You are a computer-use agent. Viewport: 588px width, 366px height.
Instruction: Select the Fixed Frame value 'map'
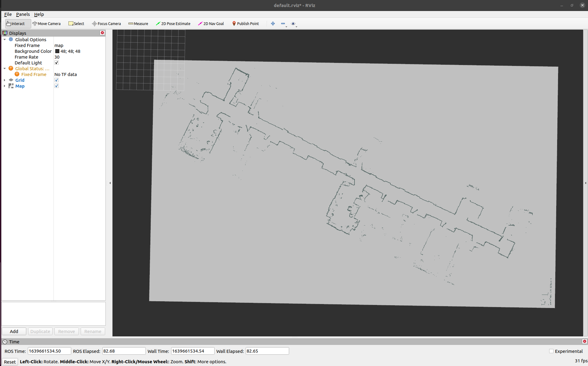tap(59, 45)
